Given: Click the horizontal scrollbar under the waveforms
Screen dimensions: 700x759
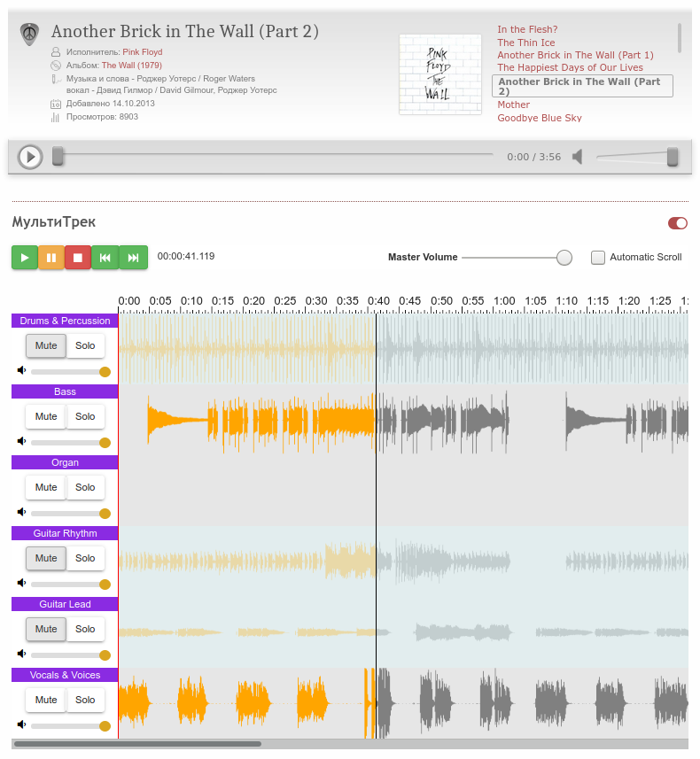Looking at the screenshot, I should [137, 744].
